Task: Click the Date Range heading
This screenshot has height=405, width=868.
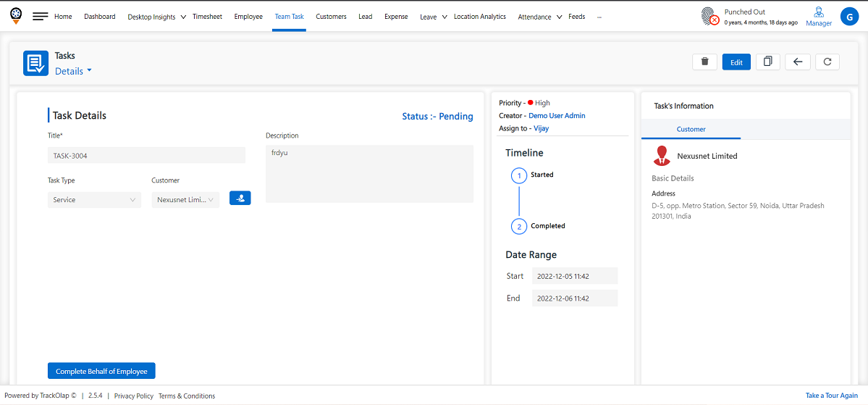Action: (531, 255)
